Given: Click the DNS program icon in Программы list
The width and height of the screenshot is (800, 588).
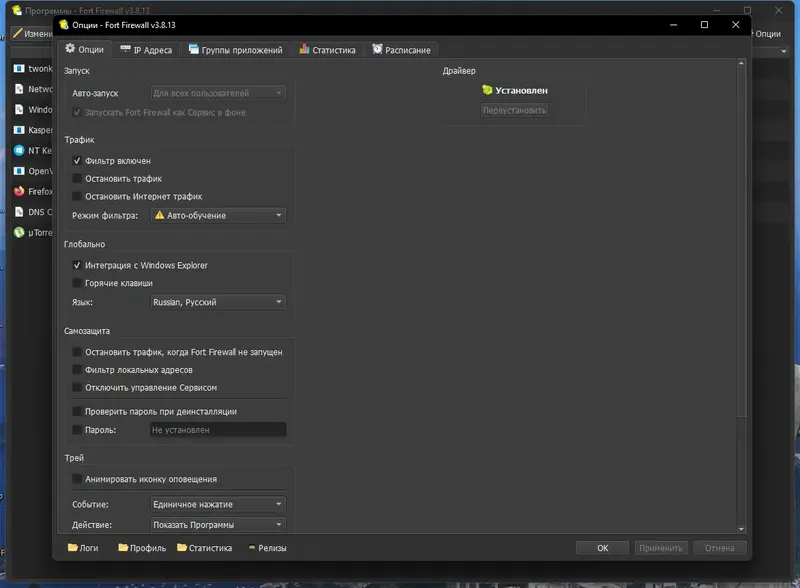Looking at the screenshot, I should (x=19, y=211).
